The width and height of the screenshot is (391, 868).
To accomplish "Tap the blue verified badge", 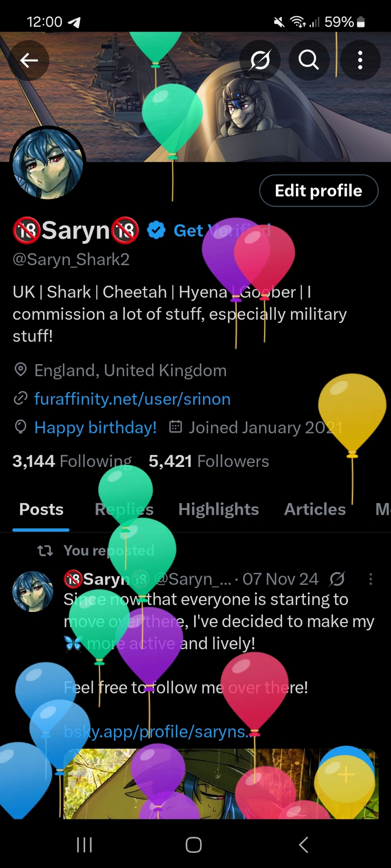I will pos(156,230).
